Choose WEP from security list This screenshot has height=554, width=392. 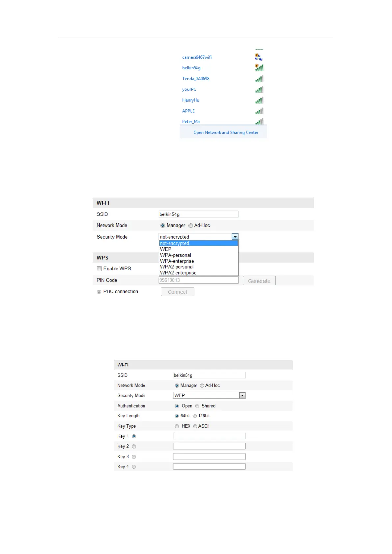click(x=198, y=249)
